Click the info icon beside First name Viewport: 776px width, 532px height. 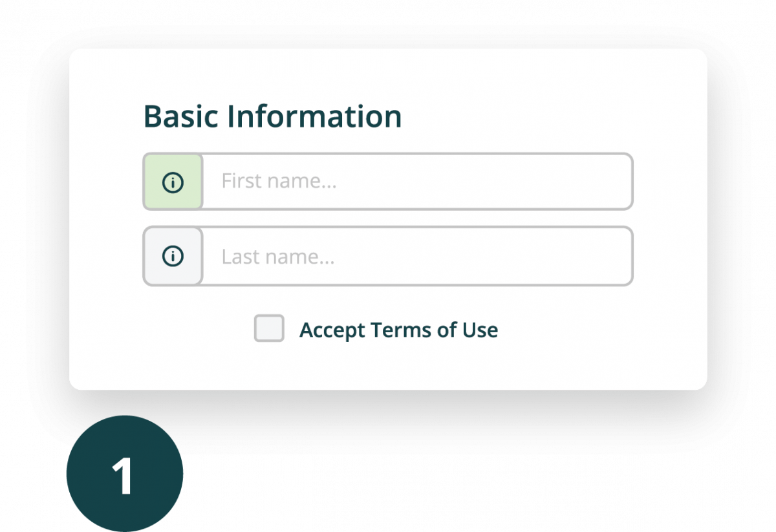point(173,182)
